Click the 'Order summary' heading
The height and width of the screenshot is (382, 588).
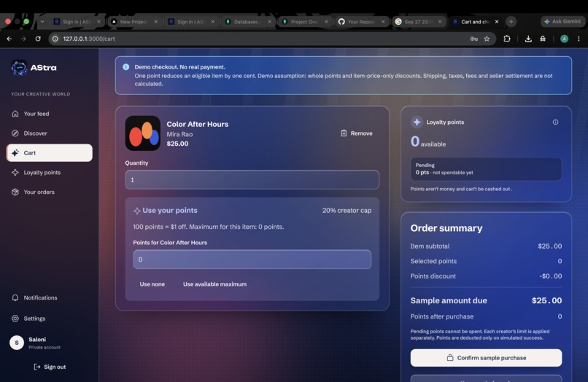[446, 228]
